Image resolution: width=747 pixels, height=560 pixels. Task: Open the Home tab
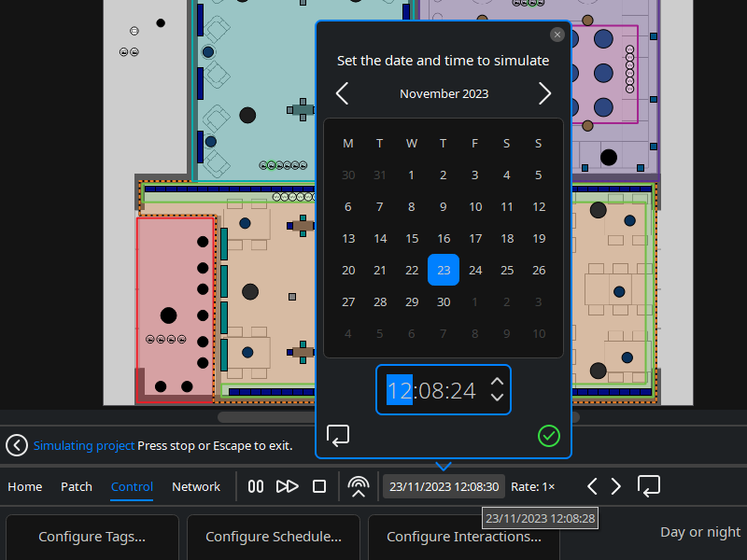25,486
